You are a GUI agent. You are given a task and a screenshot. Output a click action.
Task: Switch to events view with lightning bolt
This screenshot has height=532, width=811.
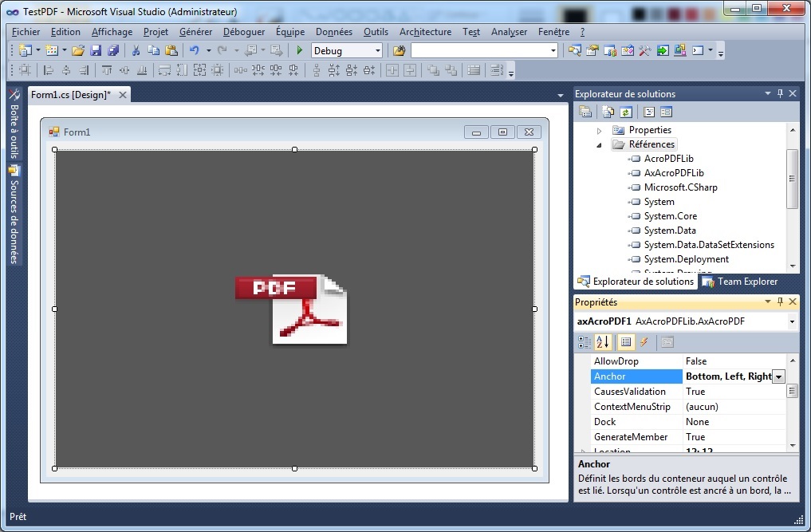click(x=644, y=342)
